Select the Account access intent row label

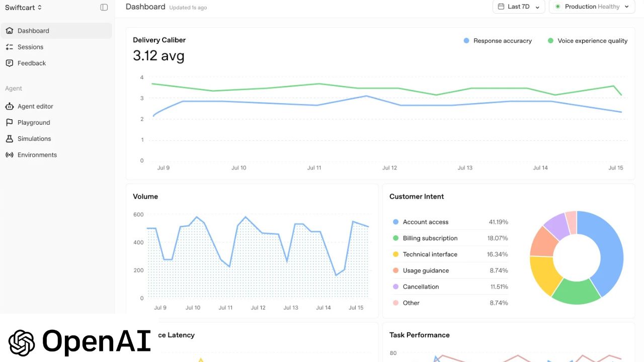426,222
